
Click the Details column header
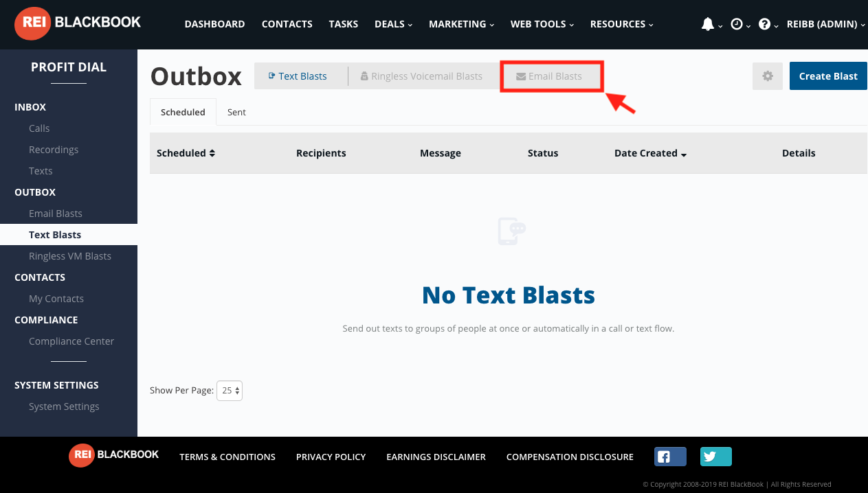click(799, 153)
